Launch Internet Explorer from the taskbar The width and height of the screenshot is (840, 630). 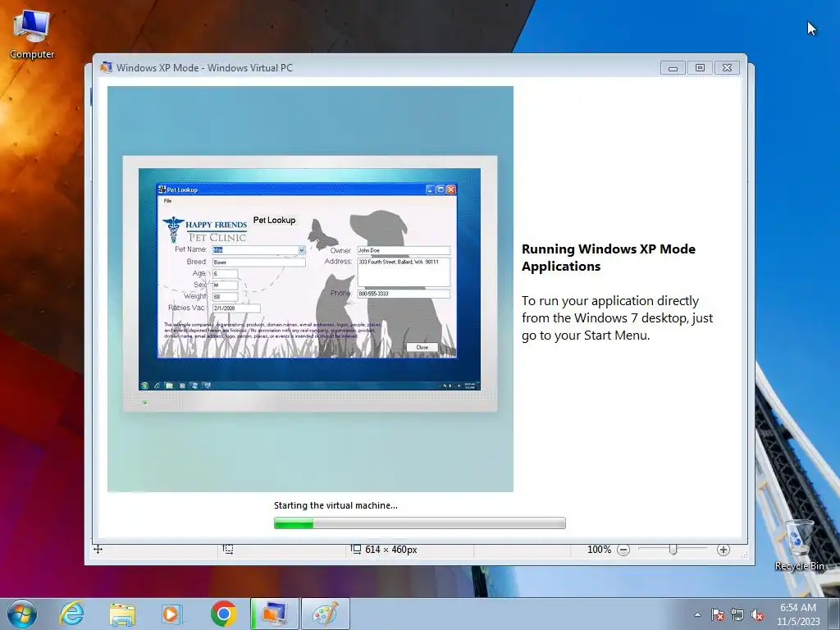pyautogui.click(x=71, y=614)
